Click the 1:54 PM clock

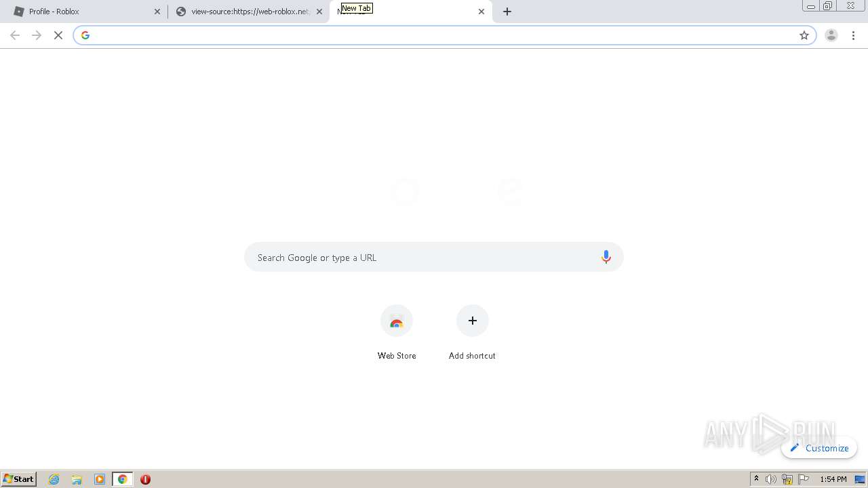[833, 479]
